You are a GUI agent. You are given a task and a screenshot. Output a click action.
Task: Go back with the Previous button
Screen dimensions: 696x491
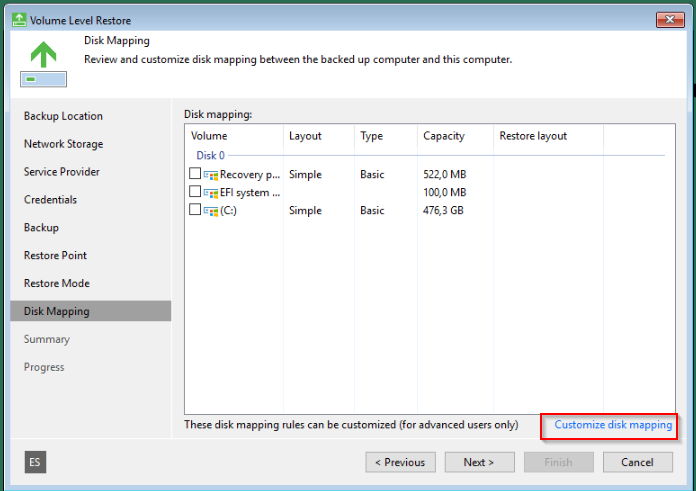point(400,462)
